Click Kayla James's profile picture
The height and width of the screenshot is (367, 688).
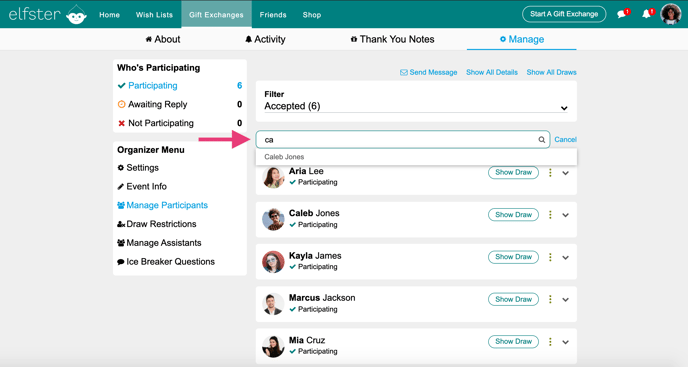273,262
